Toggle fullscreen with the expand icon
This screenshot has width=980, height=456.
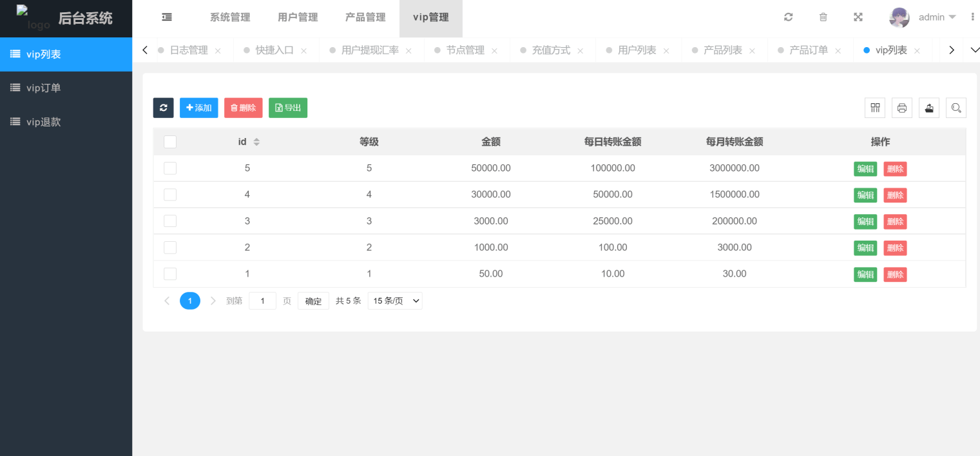(x=858, y=17)
